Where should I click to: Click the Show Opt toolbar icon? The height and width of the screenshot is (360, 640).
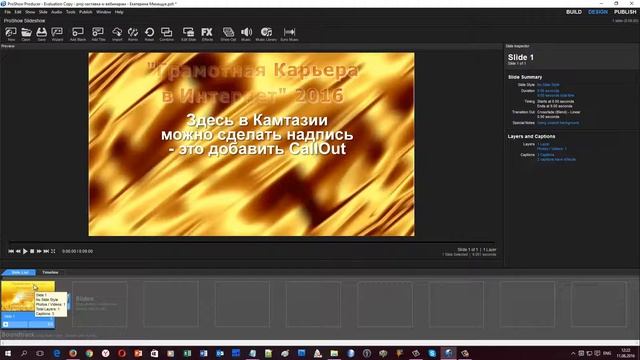pos(228,33)
